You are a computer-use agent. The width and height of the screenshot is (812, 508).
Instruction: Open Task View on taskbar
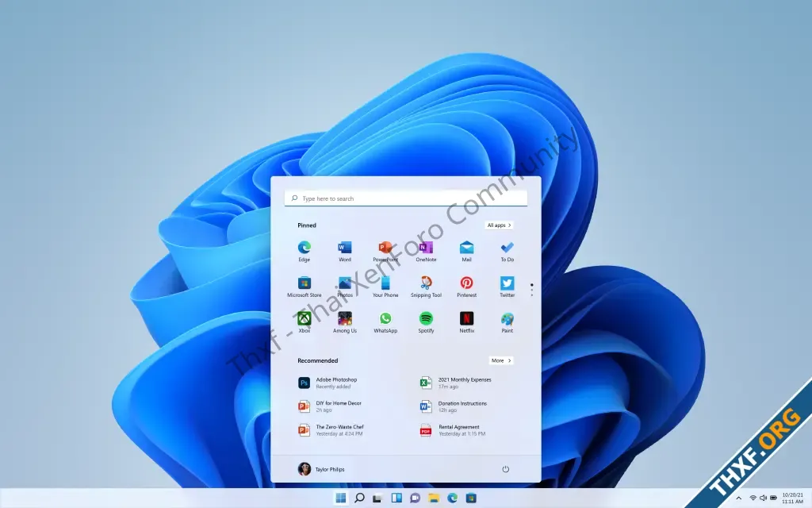click(x=377, y=498)
